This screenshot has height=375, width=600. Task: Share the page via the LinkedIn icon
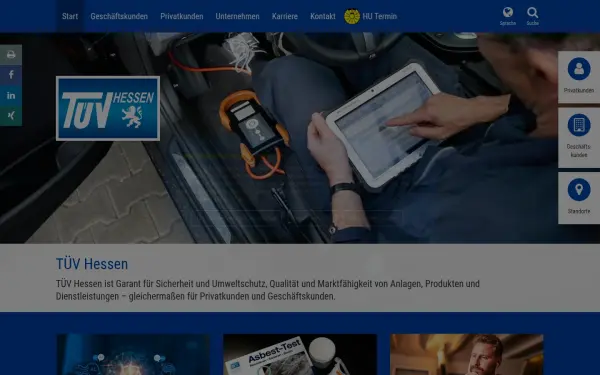[11, 95]
